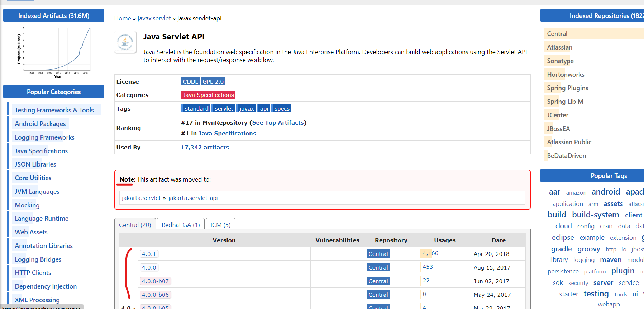Open Mocking category
The image size is (644, 309).
coord(27,205)
